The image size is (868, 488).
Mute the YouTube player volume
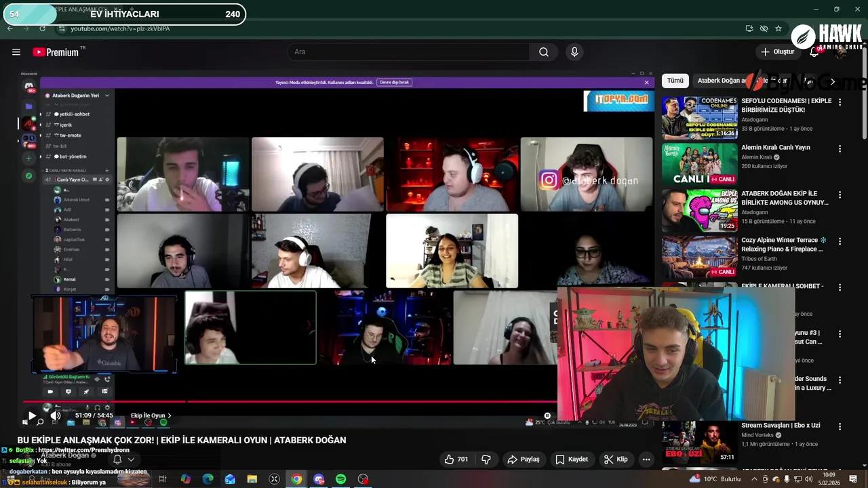click(x=56, y=415)
